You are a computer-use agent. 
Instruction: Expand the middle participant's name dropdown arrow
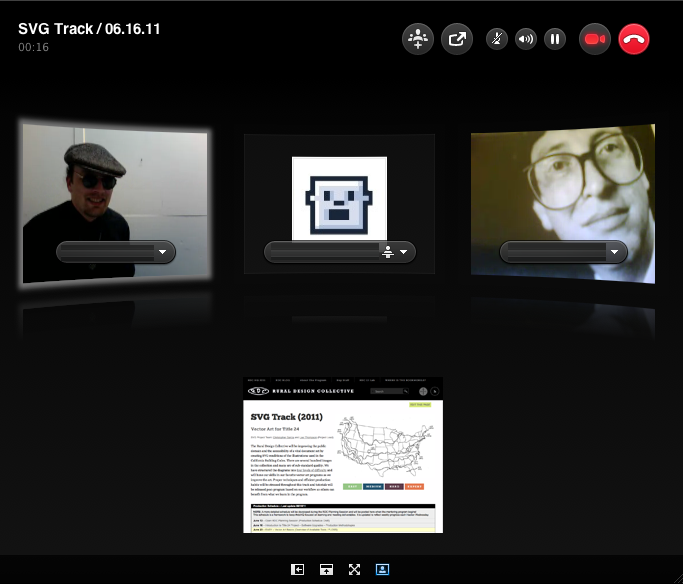click(x=403, y=252)
